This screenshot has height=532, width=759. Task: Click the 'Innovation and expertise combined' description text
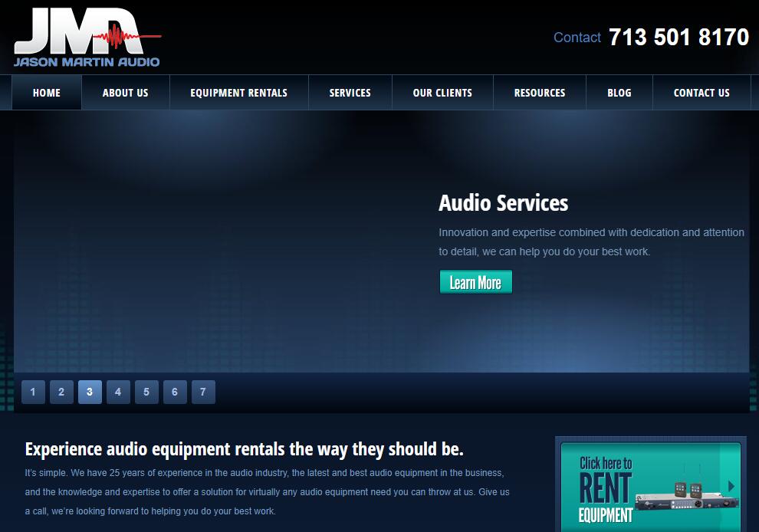592,242
